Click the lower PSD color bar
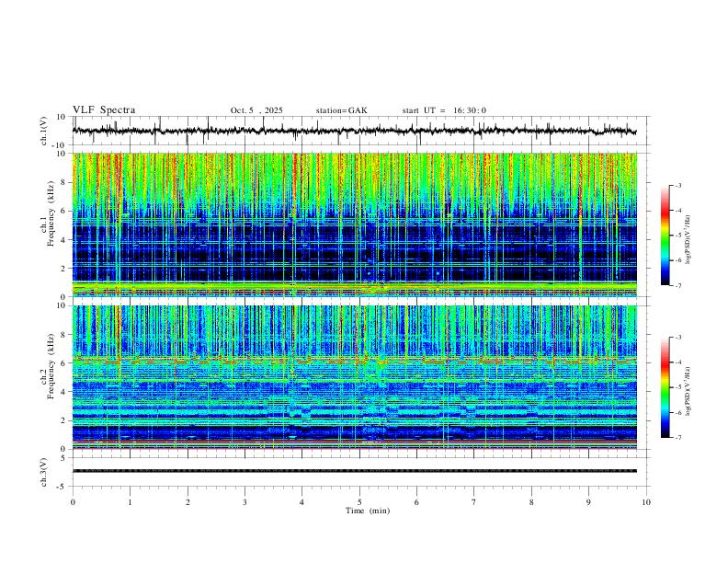Screen dimensions: 728x563 pos(665,387)
